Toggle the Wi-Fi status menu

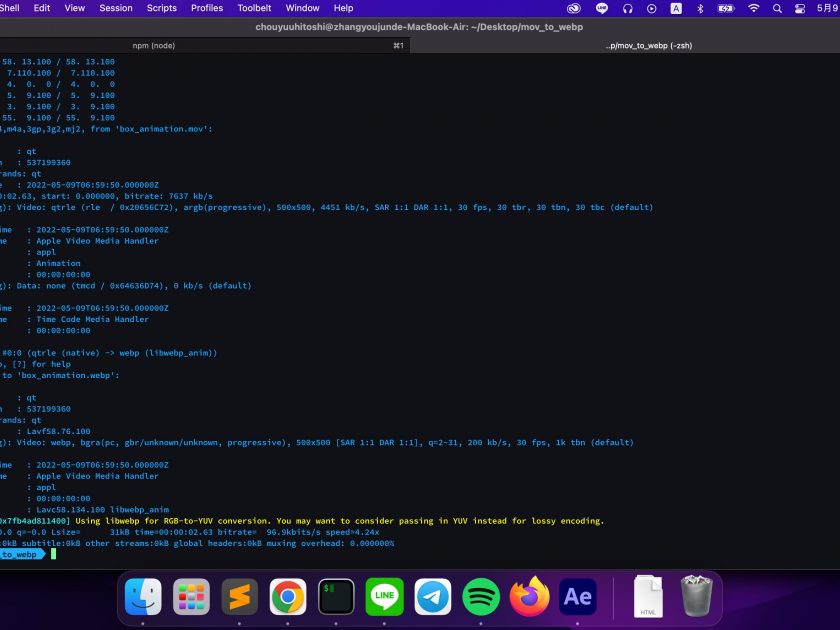coord(753,8)
